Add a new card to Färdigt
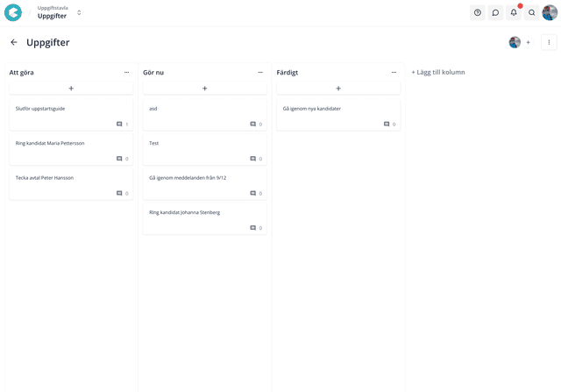 pyautogui.click(x=338, y=89)
